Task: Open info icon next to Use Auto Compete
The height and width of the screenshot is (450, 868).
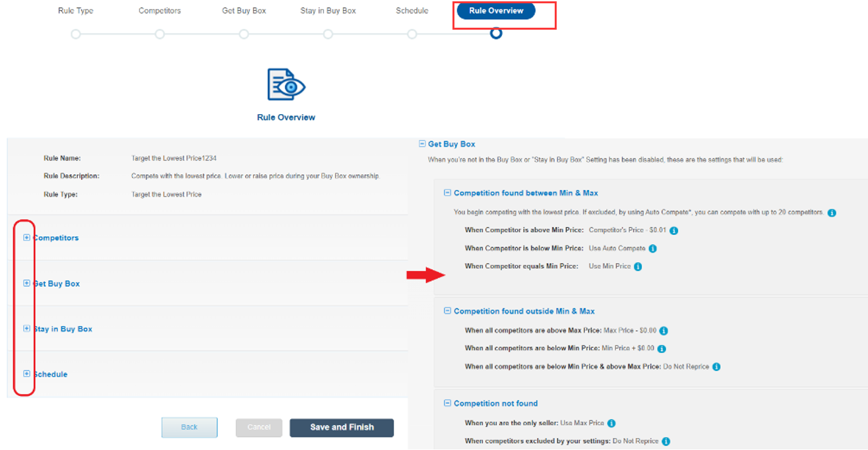Action: point(652,249)
